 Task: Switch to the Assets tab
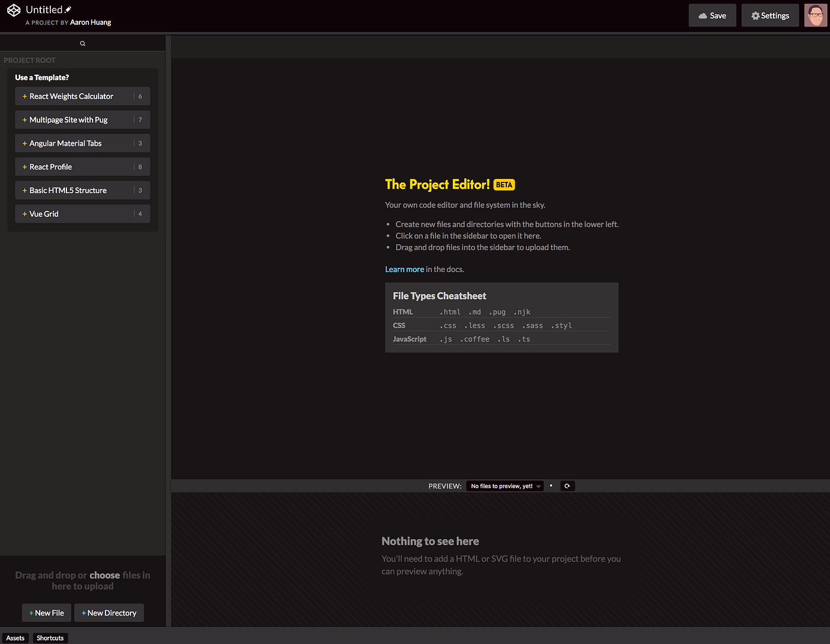coord(15,637)
